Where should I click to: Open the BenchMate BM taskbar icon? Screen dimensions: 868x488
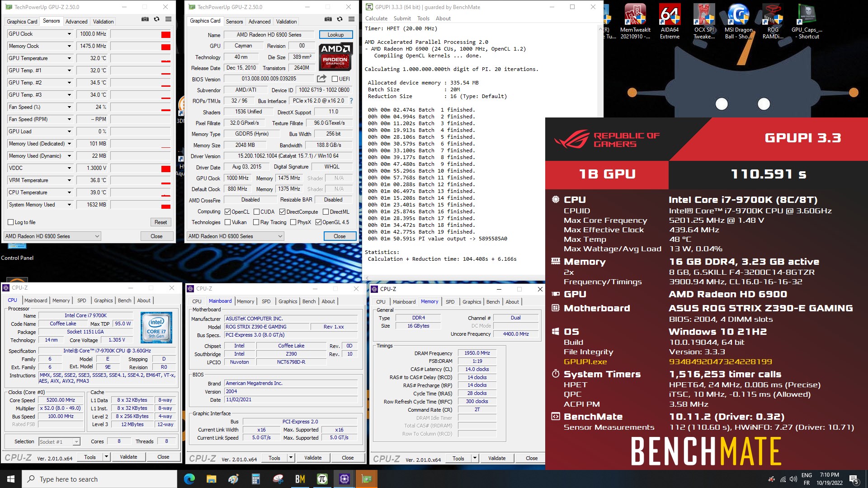300,479
